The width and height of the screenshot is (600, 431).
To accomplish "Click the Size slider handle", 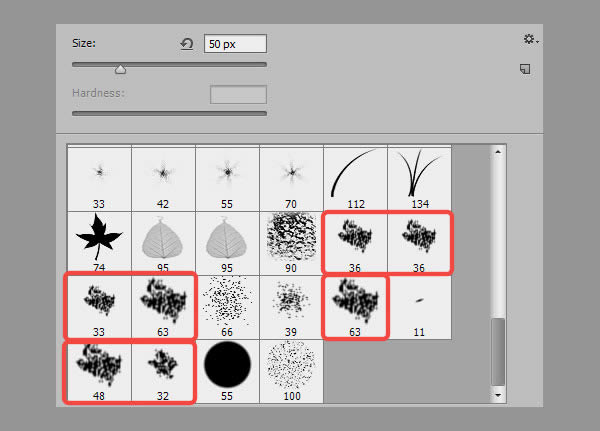I will (120, 69).
